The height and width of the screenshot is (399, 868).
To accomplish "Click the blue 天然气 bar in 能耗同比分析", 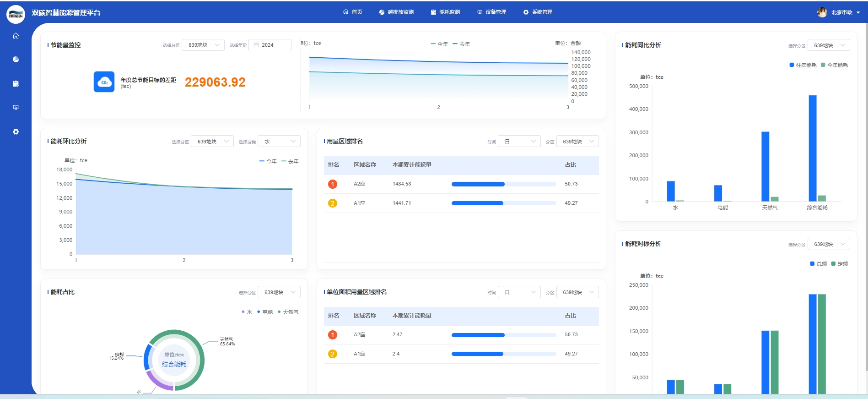I will coord(765,166).
